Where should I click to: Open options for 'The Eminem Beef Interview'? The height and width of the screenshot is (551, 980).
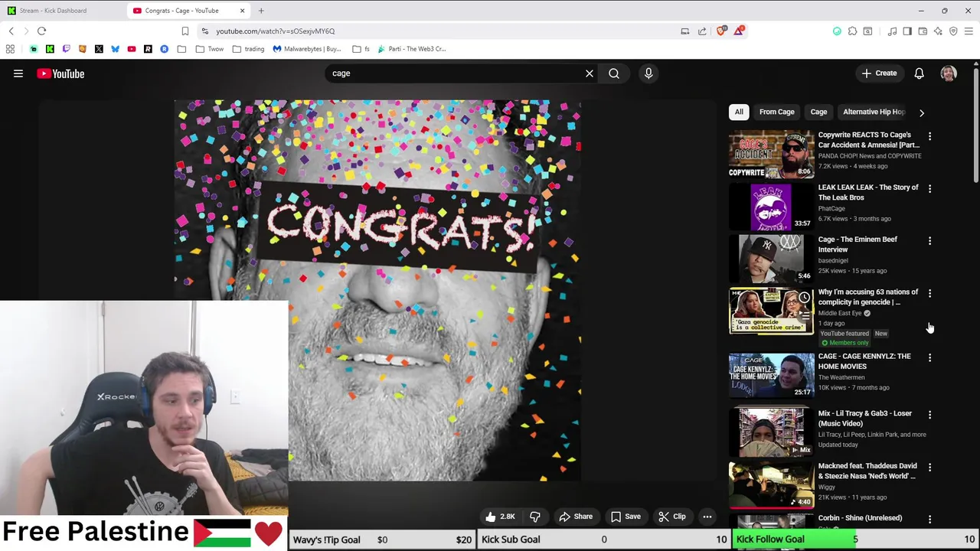click(x=929, y=241)
